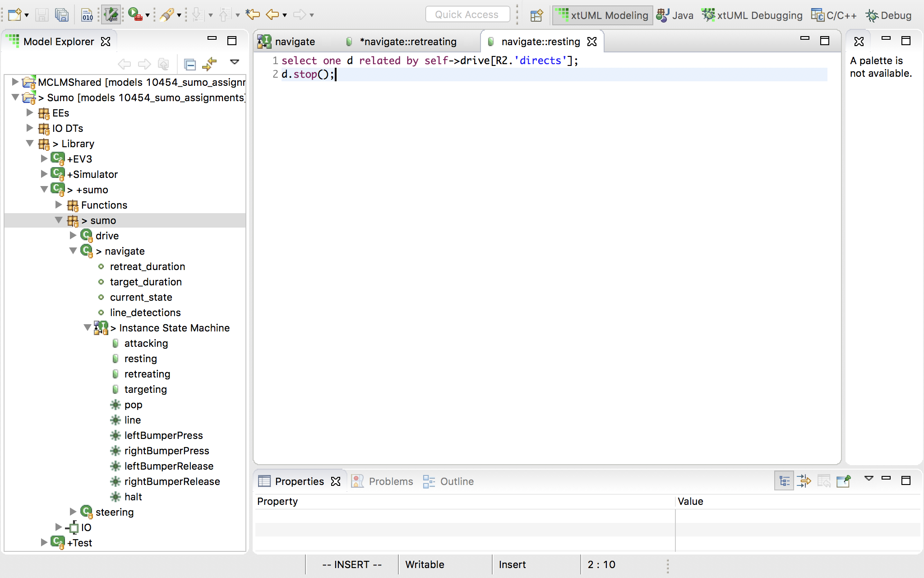Toggle Show Categories in Properties view
The height and width of the screenshot is (578, 924).
[x=784, y=481]
